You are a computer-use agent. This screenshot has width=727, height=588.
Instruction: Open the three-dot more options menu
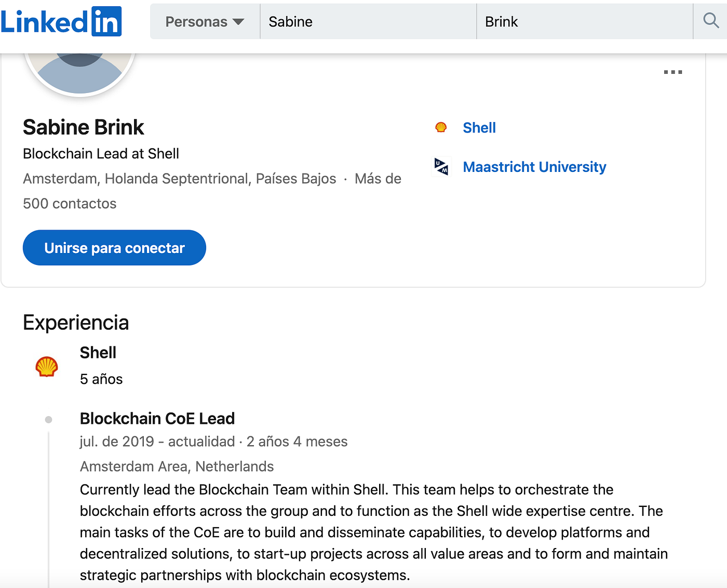coord(673,72)
